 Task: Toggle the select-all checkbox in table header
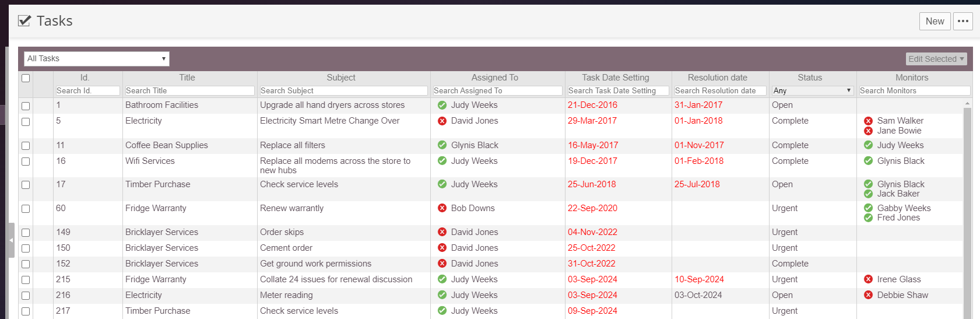tap(26, 78)
